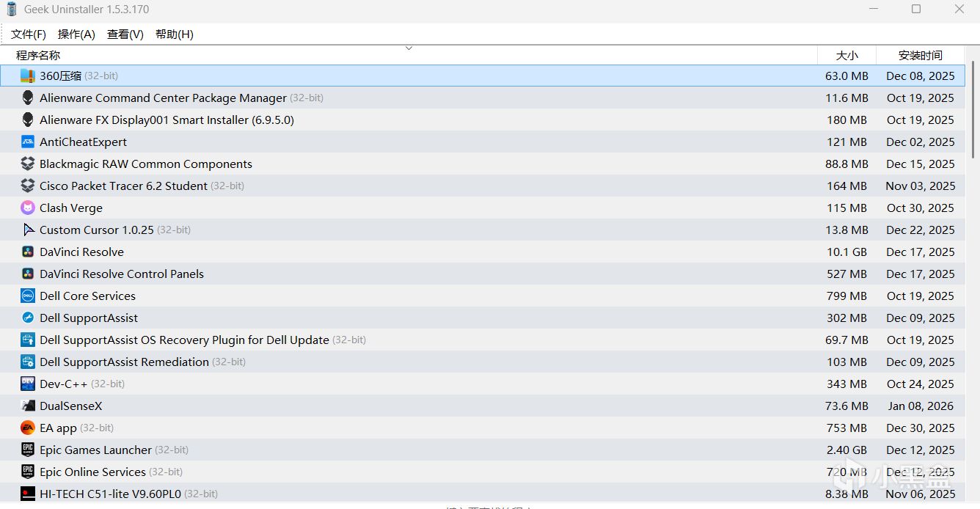Select the EA app row
The width and height of the screenshot is (980, 509).
[483, 428]
